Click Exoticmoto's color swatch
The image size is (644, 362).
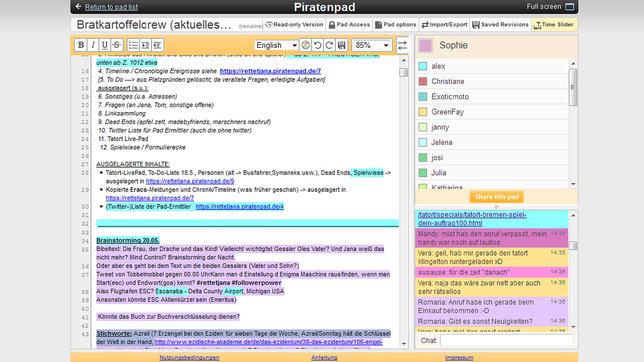423,97
